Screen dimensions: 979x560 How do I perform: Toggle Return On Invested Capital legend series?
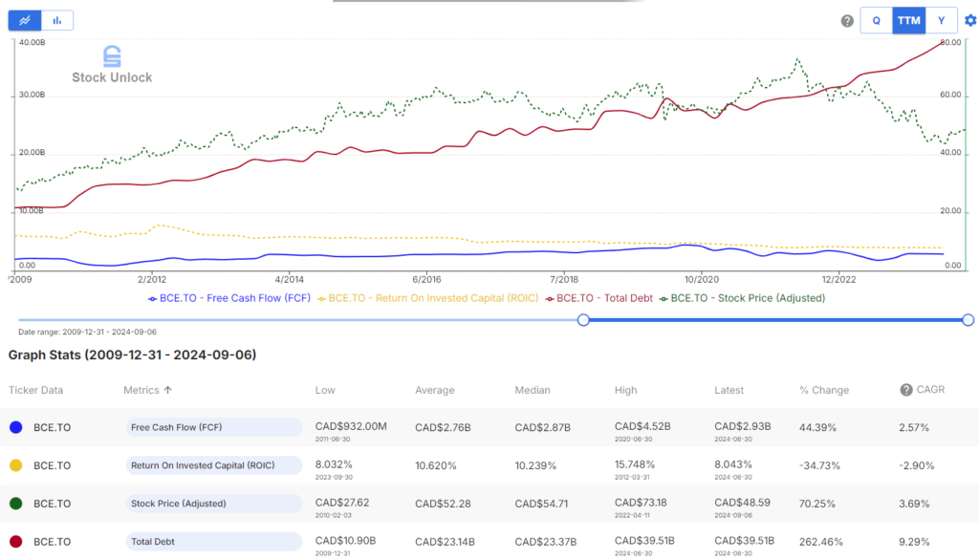coord(427,298)
